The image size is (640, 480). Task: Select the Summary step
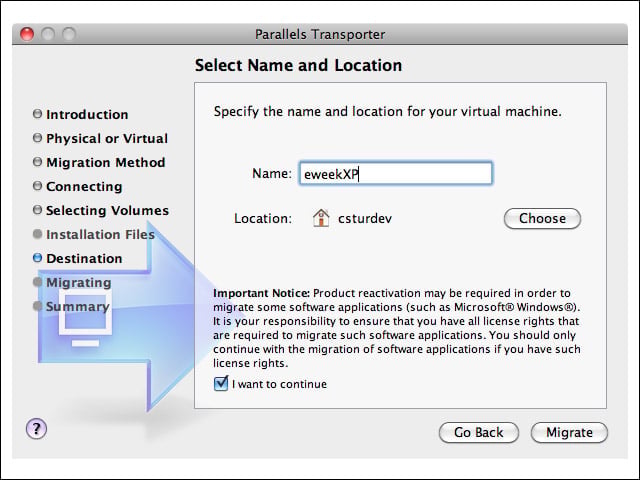[x=78, y=307]
